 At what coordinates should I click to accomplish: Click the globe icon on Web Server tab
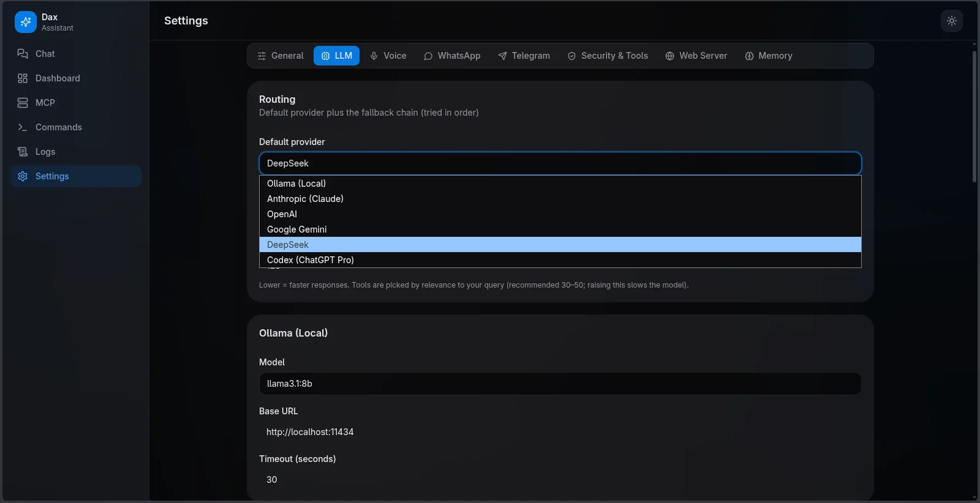669,56
